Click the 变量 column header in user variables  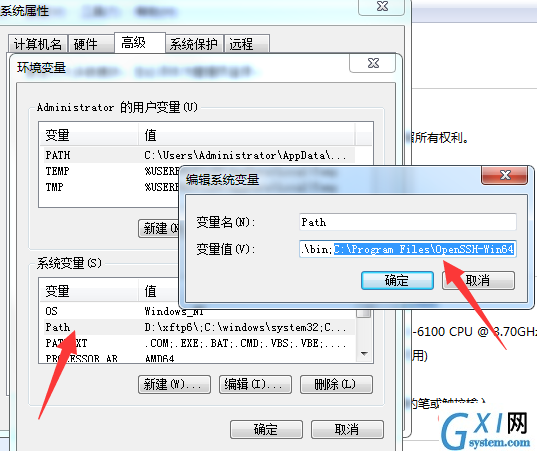tap(89, 135)
